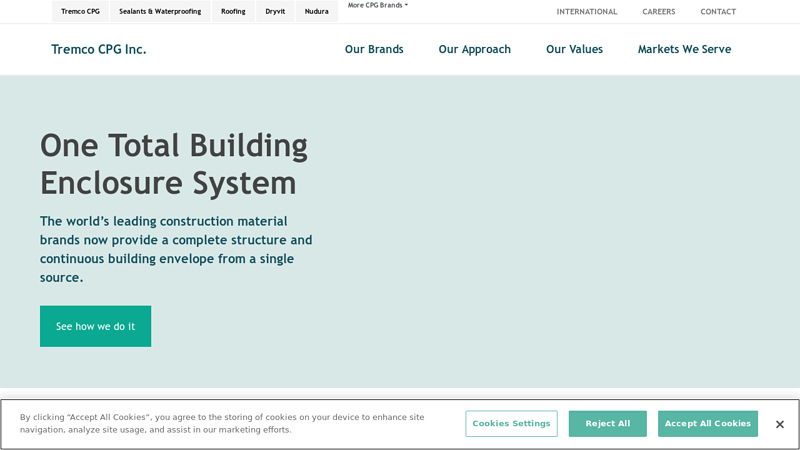The image size is (800, 450).
Task: Open the Our Brands menu
Action: click(374, 49)
